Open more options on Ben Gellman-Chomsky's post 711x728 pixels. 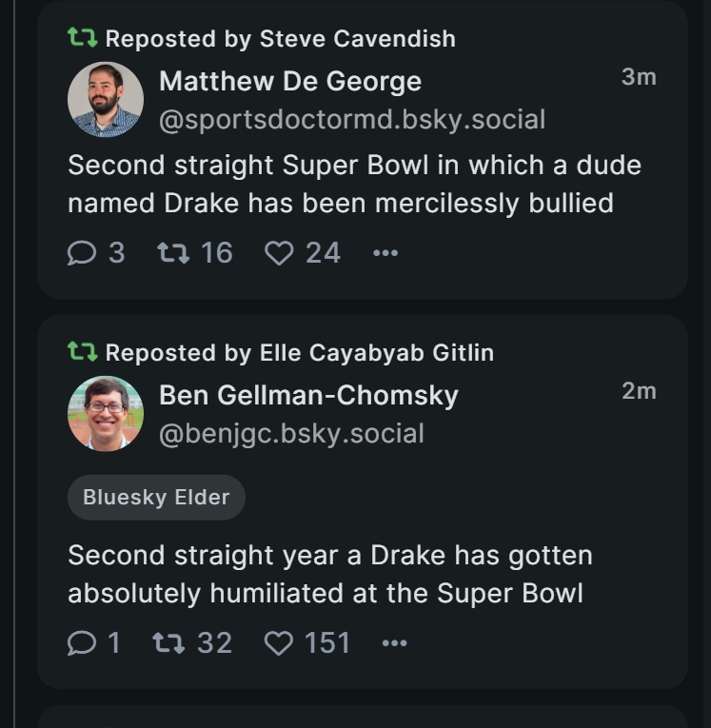pos(394,643)
